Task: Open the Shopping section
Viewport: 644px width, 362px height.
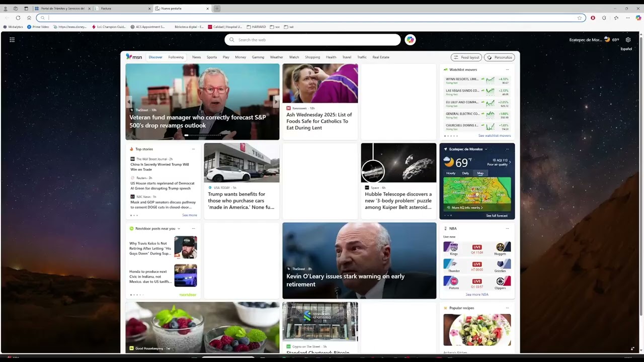Action: (312, 57)
